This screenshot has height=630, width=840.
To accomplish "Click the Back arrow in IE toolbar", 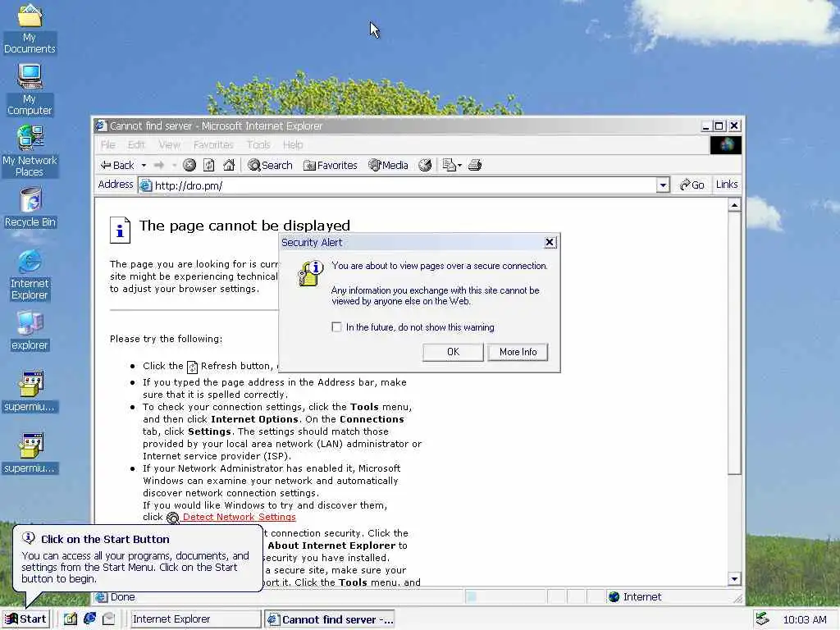I will [116, 165].
